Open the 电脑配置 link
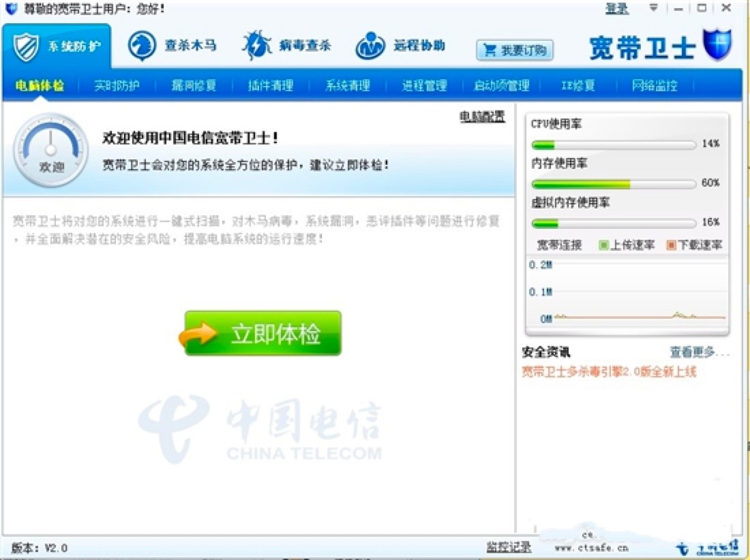Screen dimensions: 750x560 [482, 116]
